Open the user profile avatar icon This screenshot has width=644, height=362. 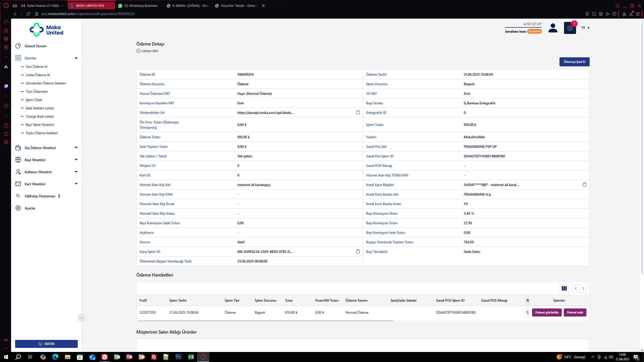553,28
